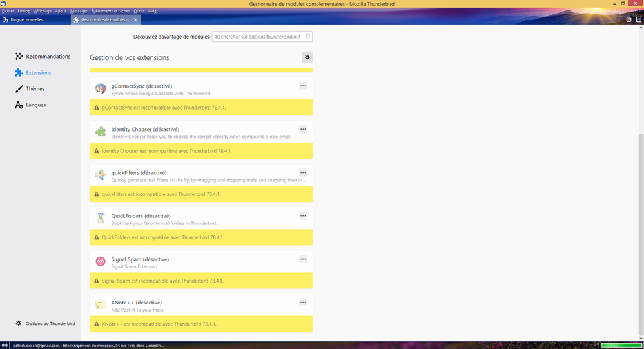Open the Thèmes sidebar category
Screen dimensions: 644x349
30,89
